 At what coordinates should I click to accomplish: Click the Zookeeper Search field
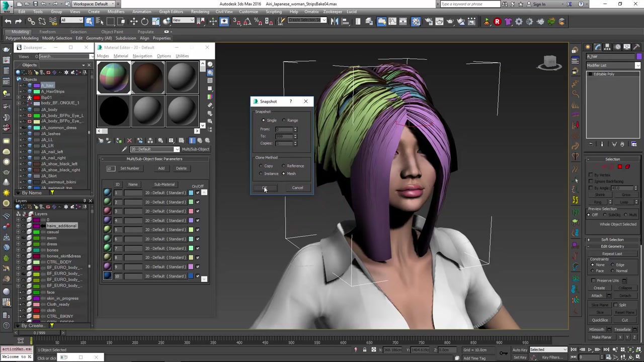point(65,56)
